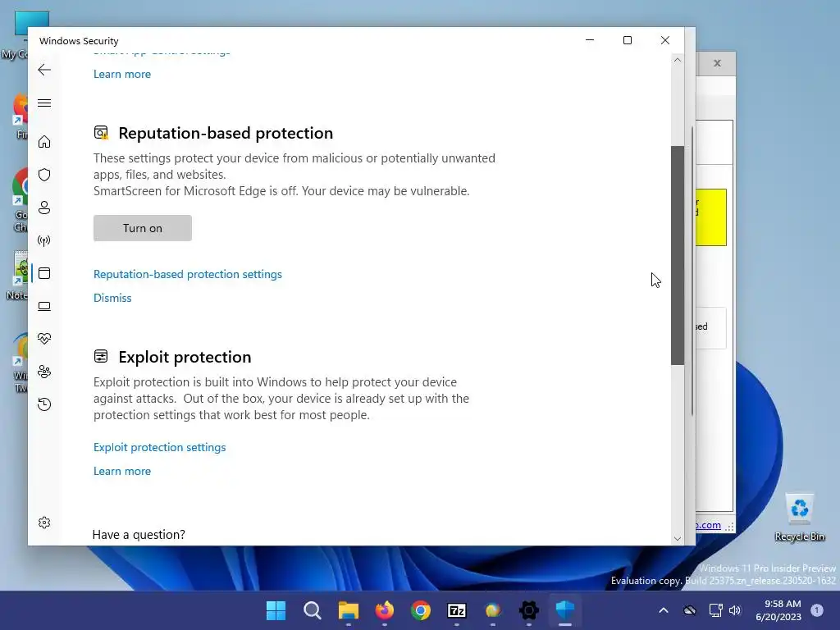Click the scrollbar up arrow
840x630 pixels.
pos(677,60)
